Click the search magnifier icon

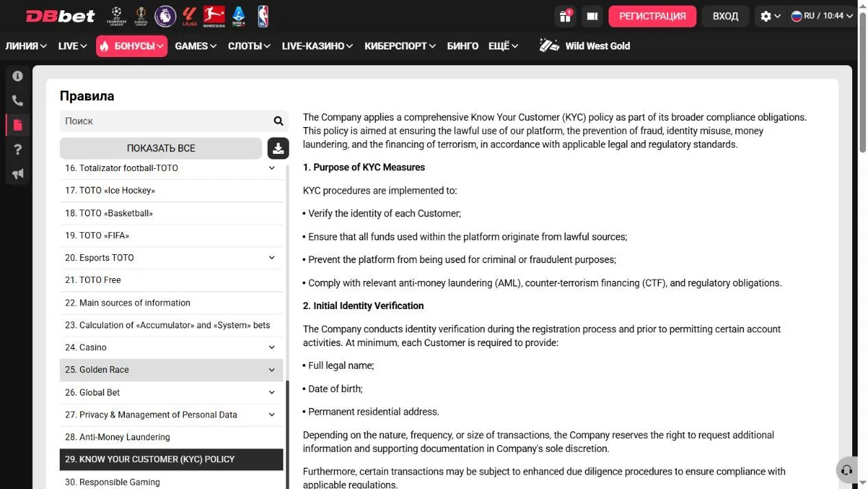coord(279,121)
